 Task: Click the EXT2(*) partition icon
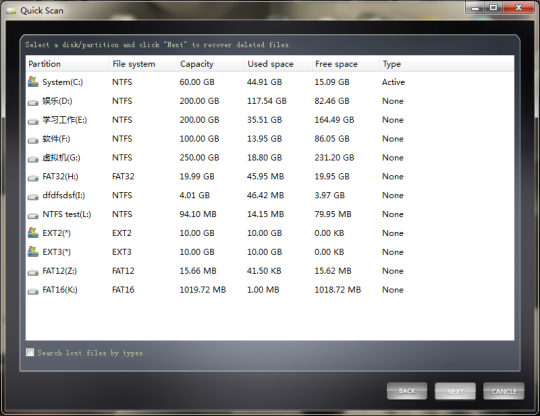point(33,233)
